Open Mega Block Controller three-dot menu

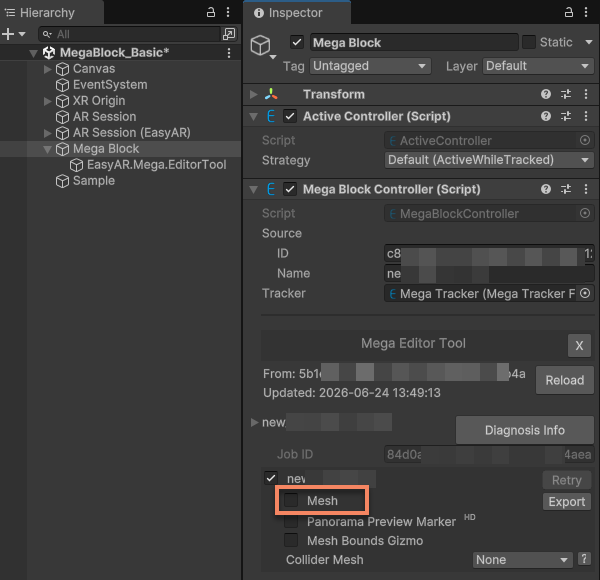pos(586,189)
